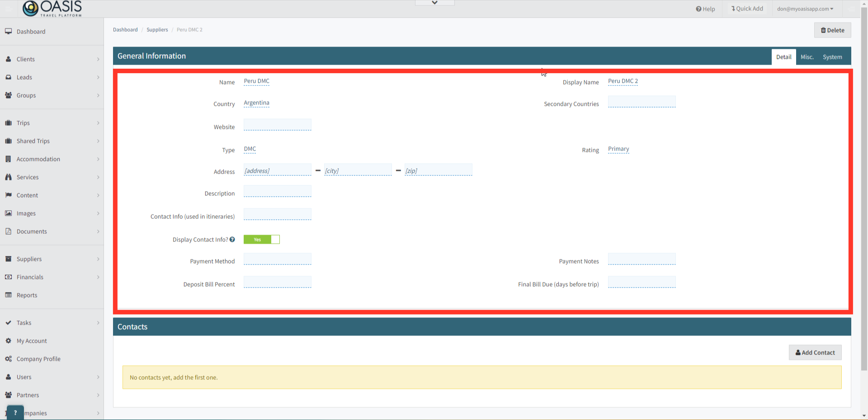Expand the don@myoasisapp.com account menu
Image resolution: width=868 pixels, height=420 pixels.
(805, 9)
